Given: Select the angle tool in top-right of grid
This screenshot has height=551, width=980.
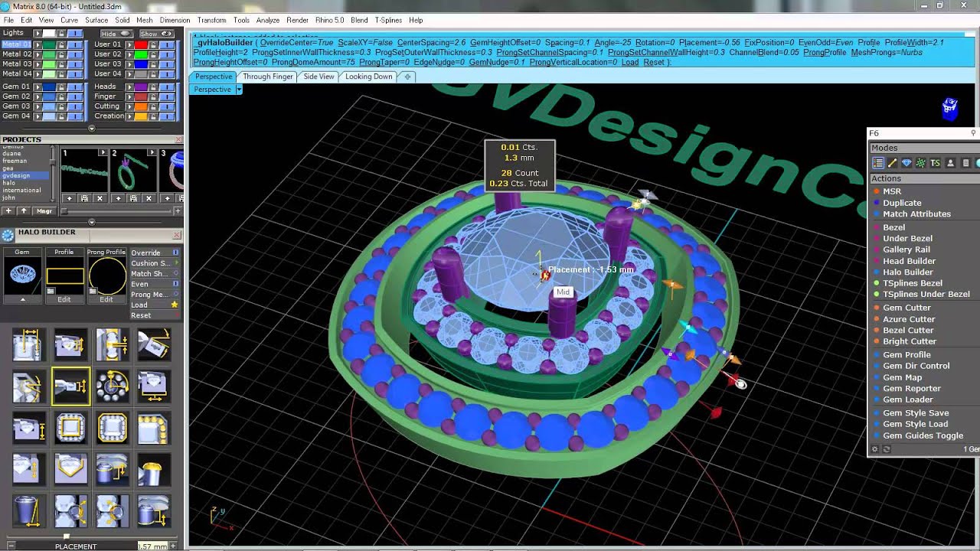Looking at the screenshot, I should click(x=154, y=344).
